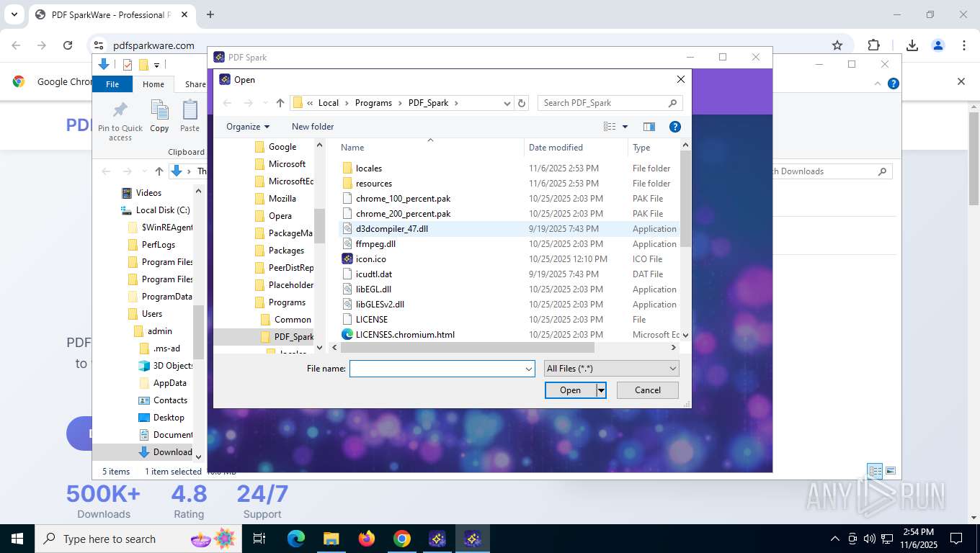
Task: Select LICENSES.chromium.html file
Action: point(405,335)
